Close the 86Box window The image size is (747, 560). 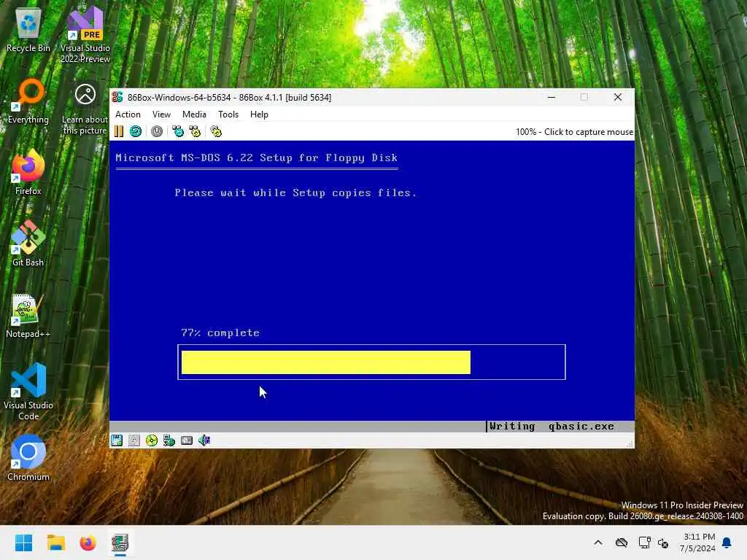(x=618, y=97)
